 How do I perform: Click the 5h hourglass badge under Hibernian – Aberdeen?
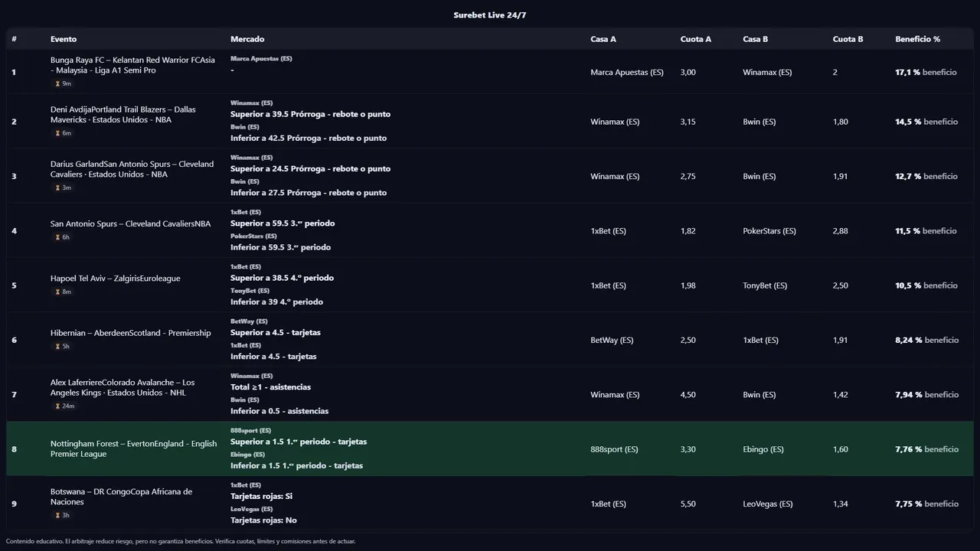62,346
